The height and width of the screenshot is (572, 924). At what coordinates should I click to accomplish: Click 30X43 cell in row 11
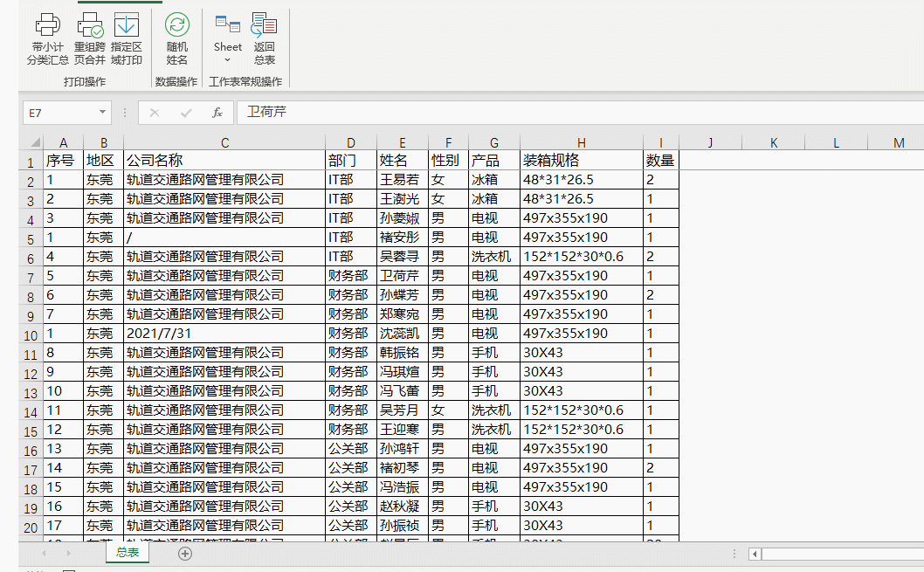pyautogui.click(x=581, y=352)
